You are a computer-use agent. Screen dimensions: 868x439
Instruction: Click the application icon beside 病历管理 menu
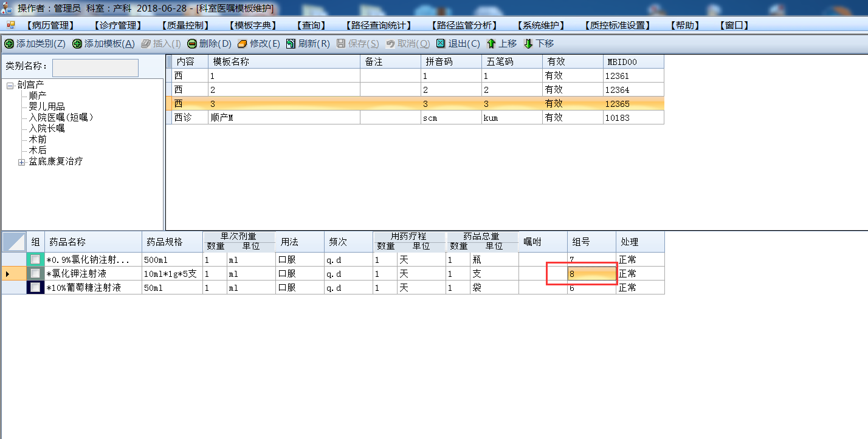click(x=10, y=25)
